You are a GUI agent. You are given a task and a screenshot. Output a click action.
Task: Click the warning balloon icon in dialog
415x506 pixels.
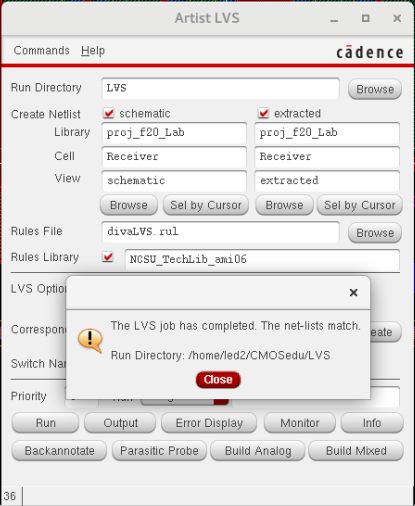click(x=90, y=340)
